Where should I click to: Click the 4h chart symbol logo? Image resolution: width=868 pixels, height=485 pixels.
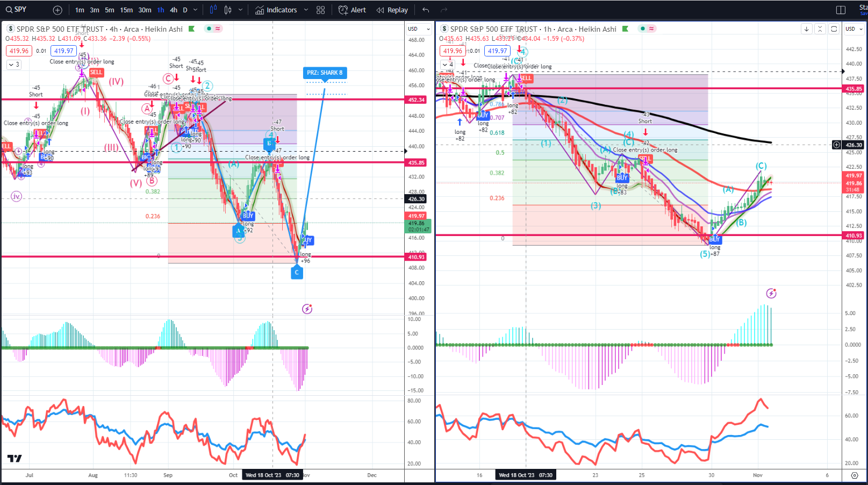[x=10, y=29]
